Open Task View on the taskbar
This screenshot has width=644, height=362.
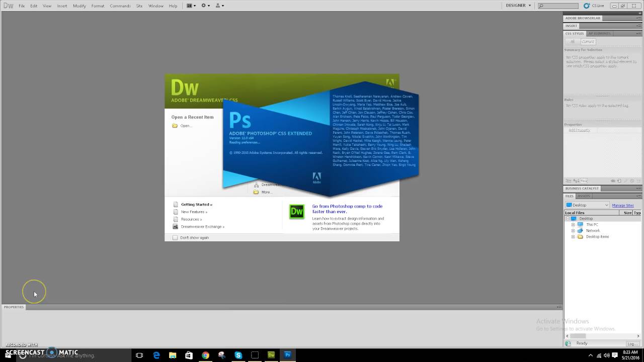[x=139, y=355]
